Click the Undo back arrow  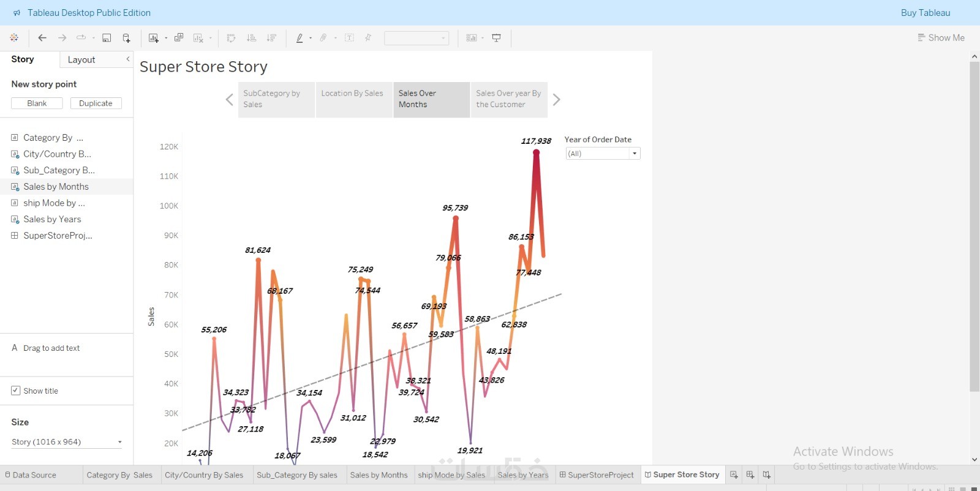(x=42, y=38)
